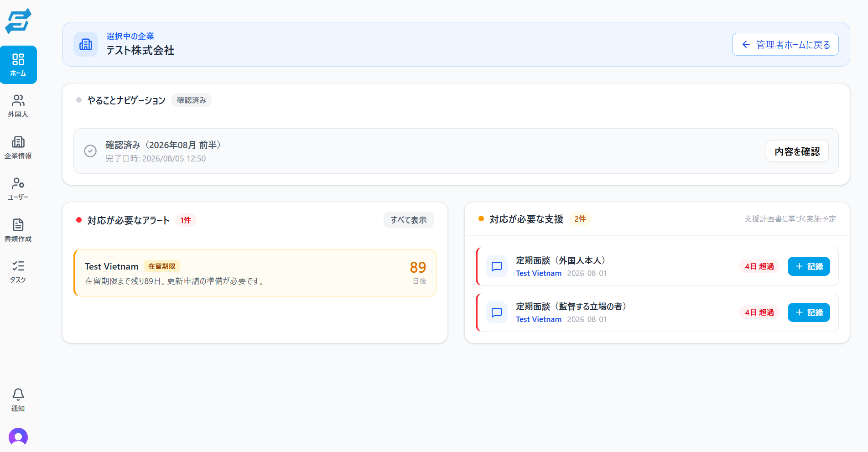Click the chat icon for 定期面談（監督する立場の者）
The height and width of the screenshot is (452, 868).
tap(497, 312)
